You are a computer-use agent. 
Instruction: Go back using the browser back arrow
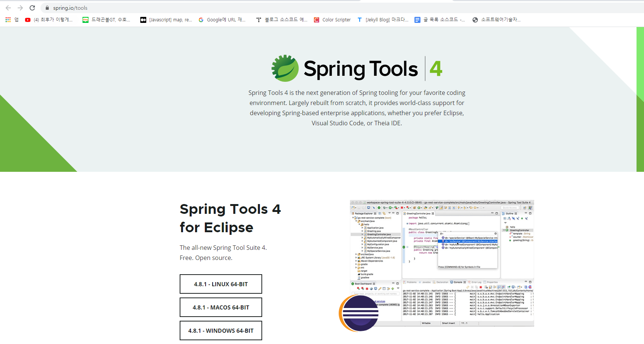[8, 8]
